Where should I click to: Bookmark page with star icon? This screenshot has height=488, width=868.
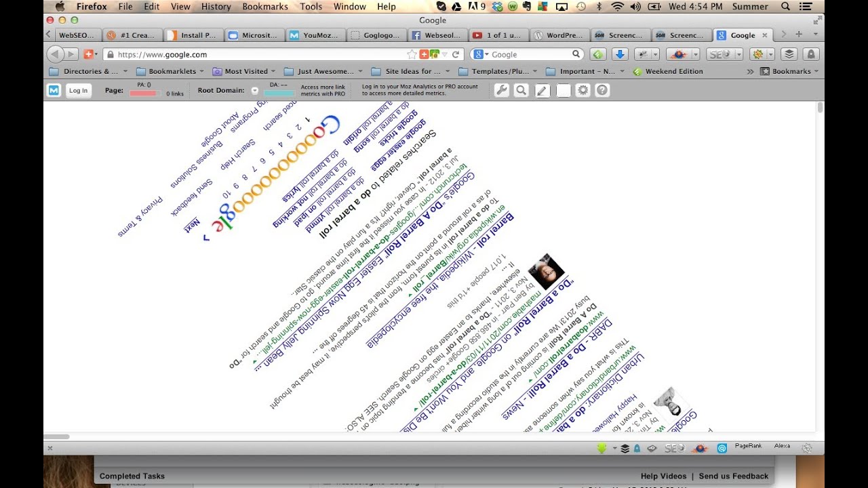click(412, 54)
